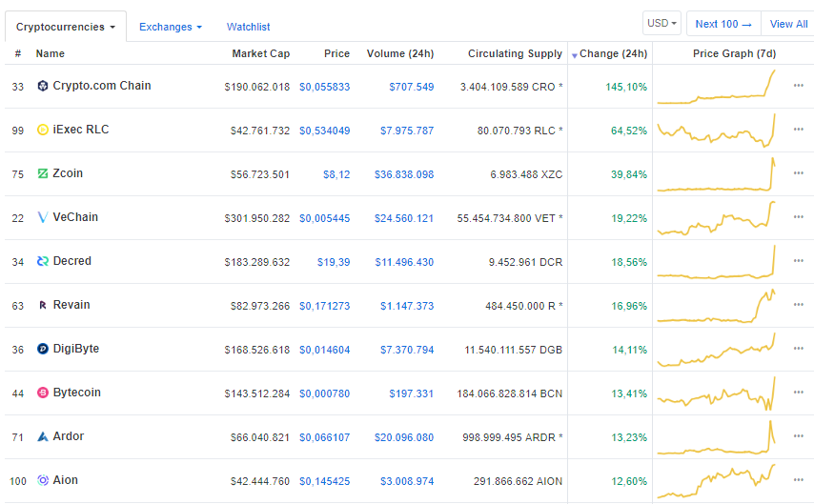Open the Revain coin page
814x504 pixels.
(x=71, y=305)
